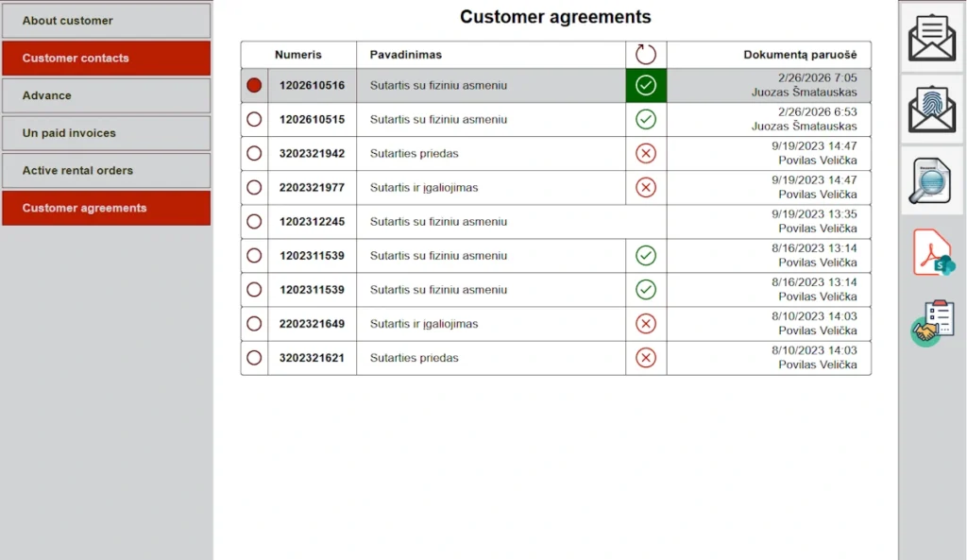The width and height of the screenshot is (967, 560).
Task: Select the radio button for agreement 1202610516
Action: pyautogui.click(x=253, y=85)
